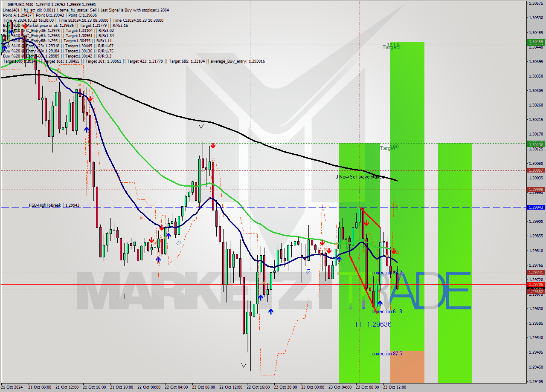Click the blue 1.29943 price tag
The width and height of the screenshot is (546, 392).
click(x=536, y=207)
